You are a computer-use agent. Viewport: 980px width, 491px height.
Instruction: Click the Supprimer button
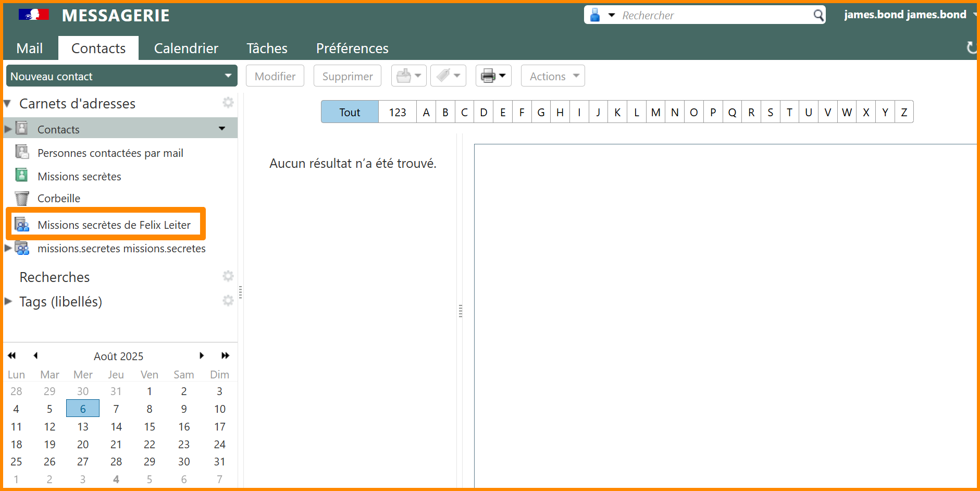[348, 76]
